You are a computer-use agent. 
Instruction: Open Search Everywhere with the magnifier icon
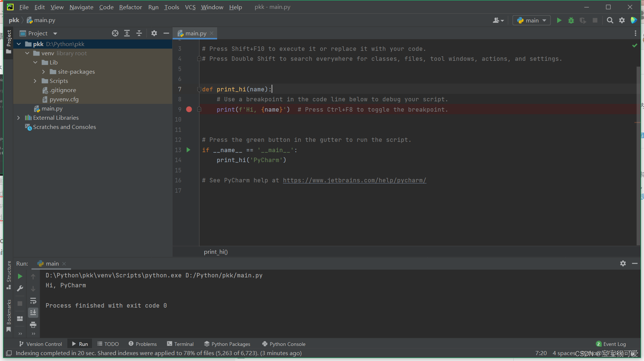tap(610, 20)
